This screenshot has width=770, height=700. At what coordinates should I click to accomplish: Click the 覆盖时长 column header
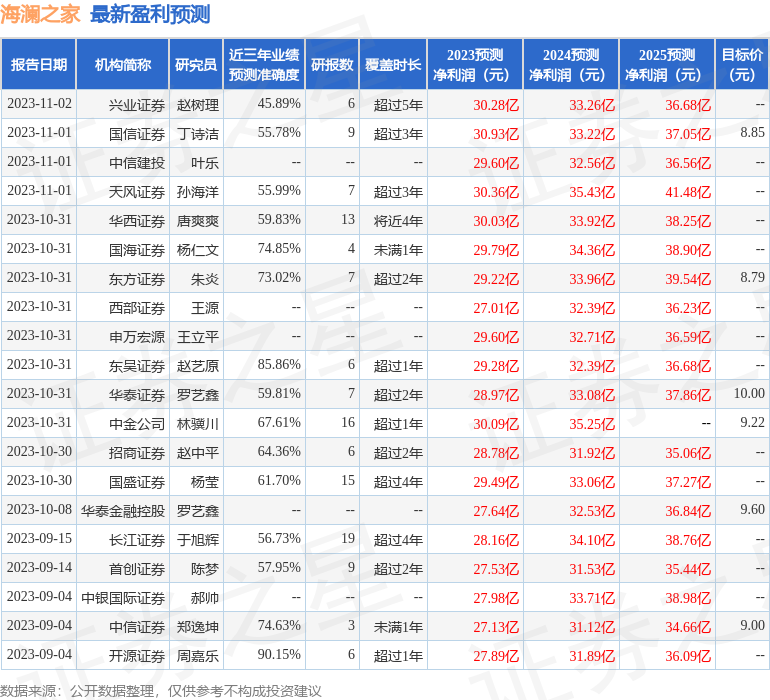(393, 65)
